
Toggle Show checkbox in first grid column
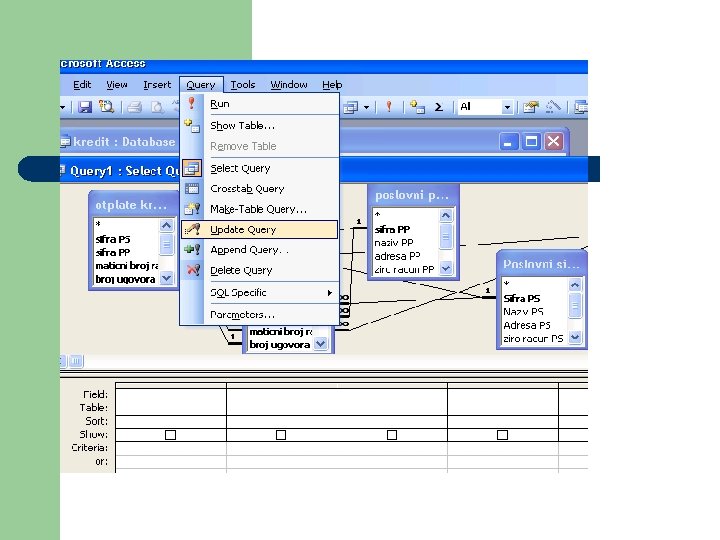[170, 434]
